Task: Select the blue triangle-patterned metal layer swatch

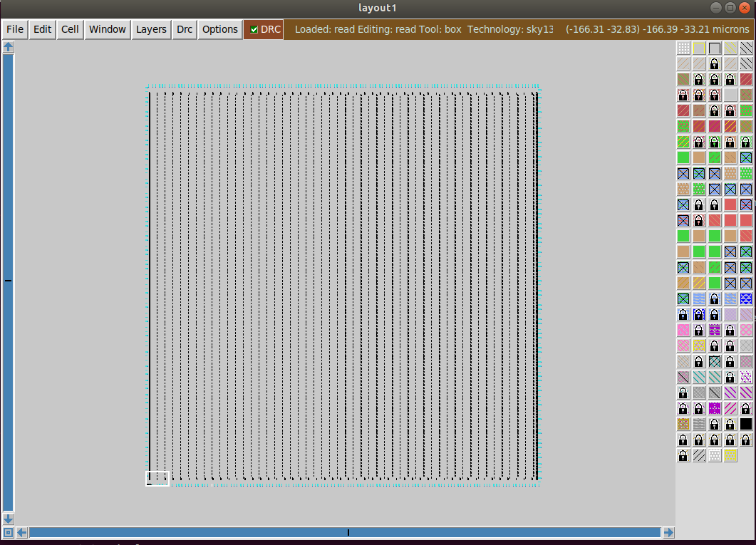Action: [x=746, y=299]
